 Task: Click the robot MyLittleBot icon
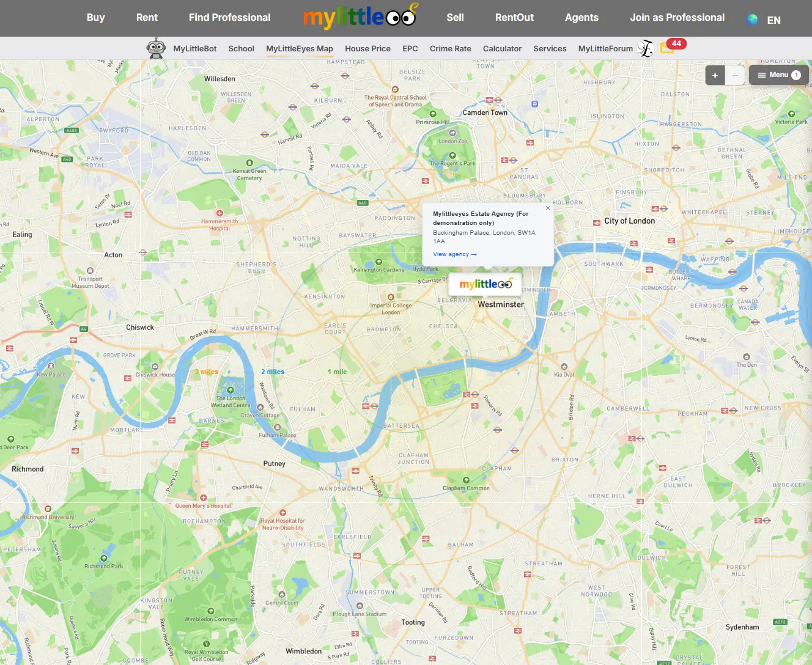coord(156,48)
